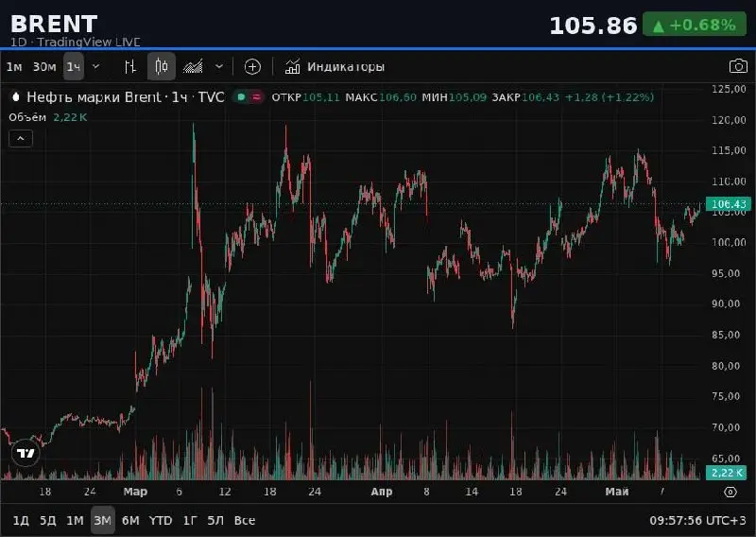756x537 pixels.
Task: Click the 105.86 header price
Action: 593,26
